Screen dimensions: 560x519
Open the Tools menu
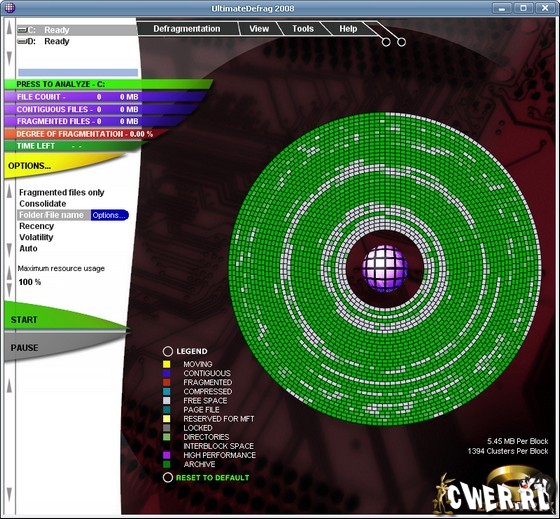(303, 29)
